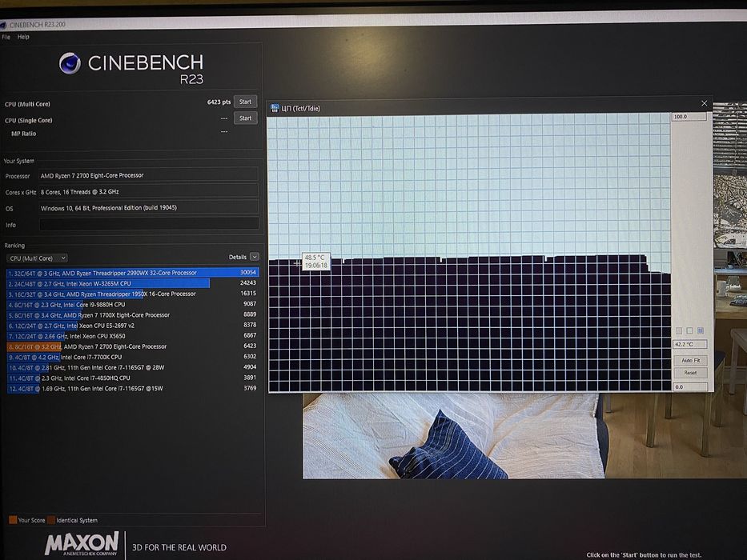Select the Threadripper 2990WX ranking row

132,273
